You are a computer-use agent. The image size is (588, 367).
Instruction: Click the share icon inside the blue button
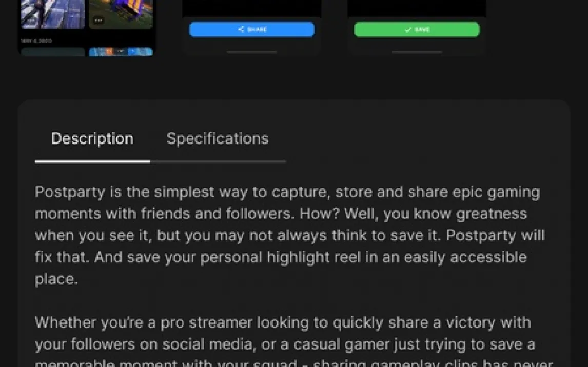coord(241,29)
